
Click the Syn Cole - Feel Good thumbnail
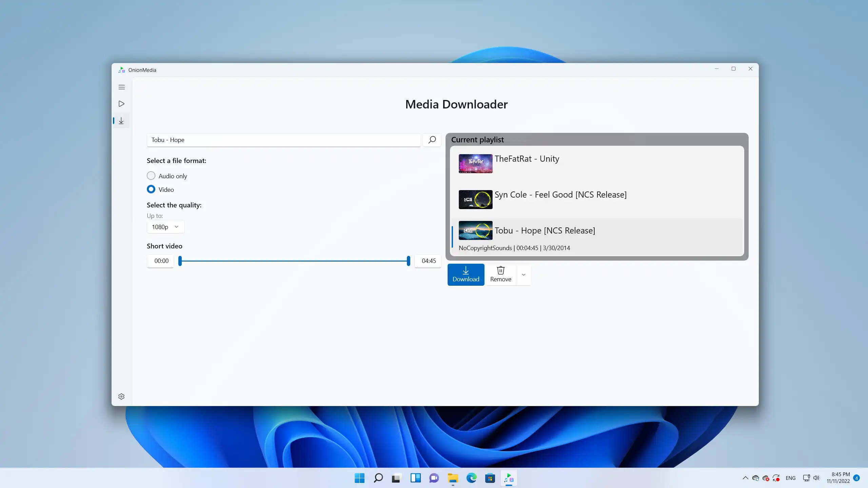[x=476, y=200]
